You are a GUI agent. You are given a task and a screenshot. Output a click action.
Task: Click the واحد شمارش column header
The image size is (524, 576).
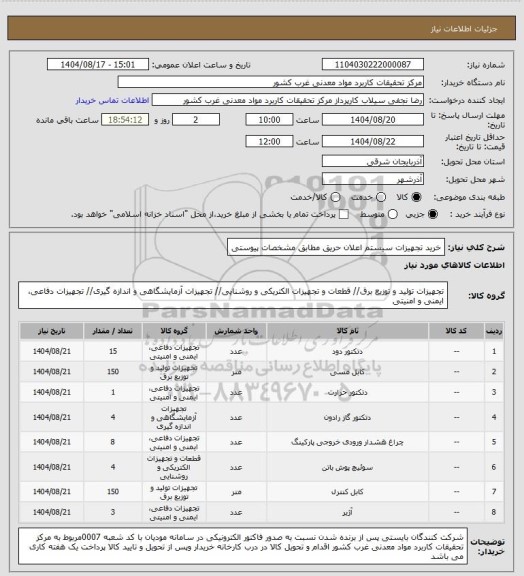(236, 331)
